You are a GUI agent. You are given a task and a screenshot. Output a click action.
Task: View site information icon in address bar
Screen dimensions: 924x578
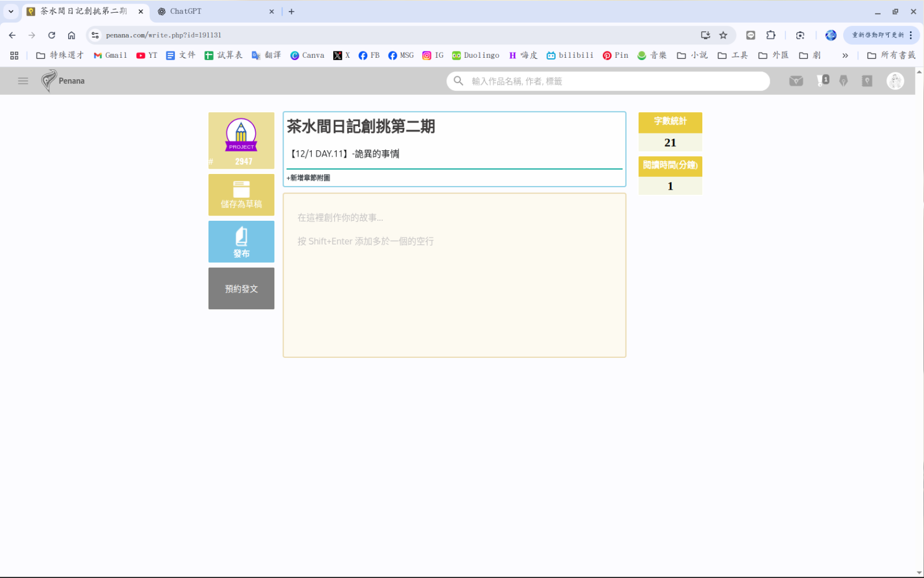[x=95, y=35]
